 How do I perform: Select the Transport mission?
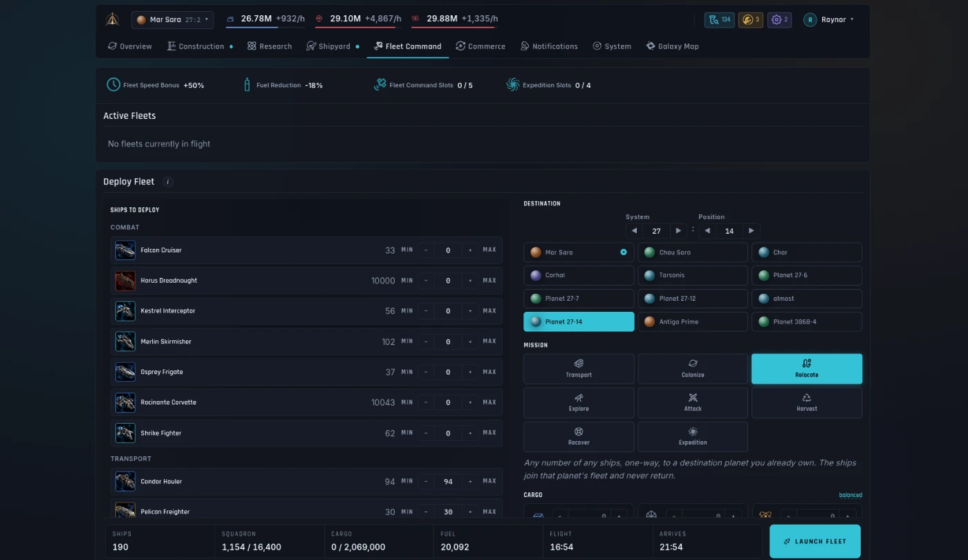point(579,368)
